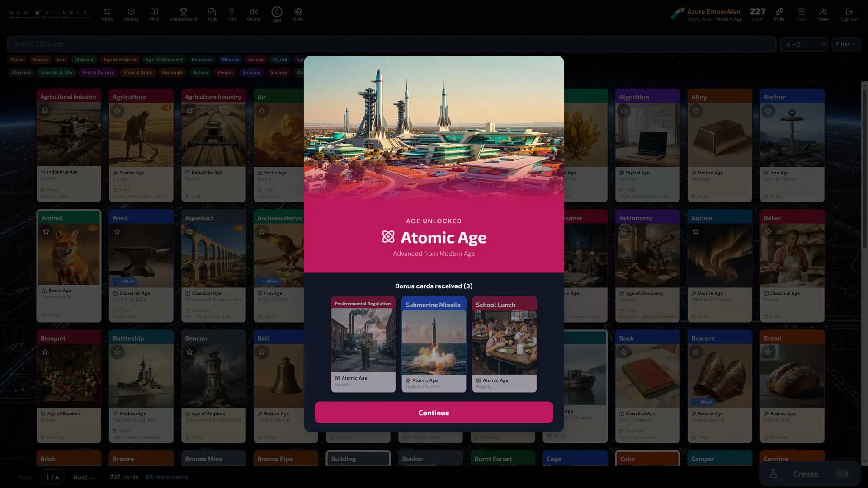Filter by Arts & Culture category
This screenshot has width=868, height=488.
[98, 73]
